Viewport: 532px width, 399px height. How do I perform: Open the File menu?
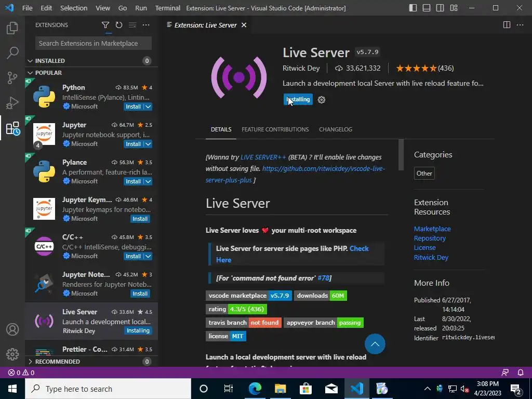[27, 8]
